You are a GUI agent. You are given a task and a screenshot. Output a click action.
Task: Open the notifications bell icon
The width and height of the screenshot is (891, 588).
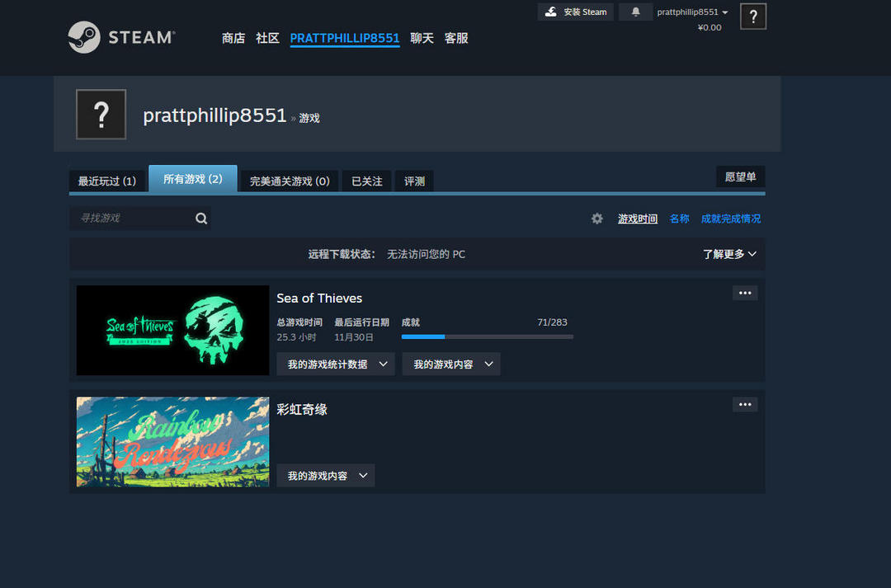pos(635,12)
